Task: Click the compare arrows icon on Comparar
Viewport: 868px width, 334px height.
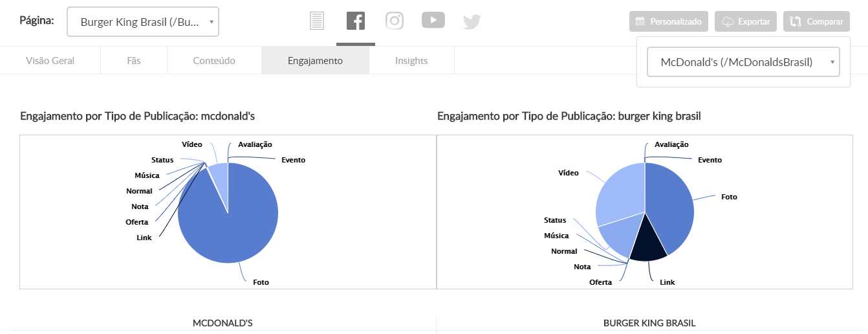Action: point(796,21)
